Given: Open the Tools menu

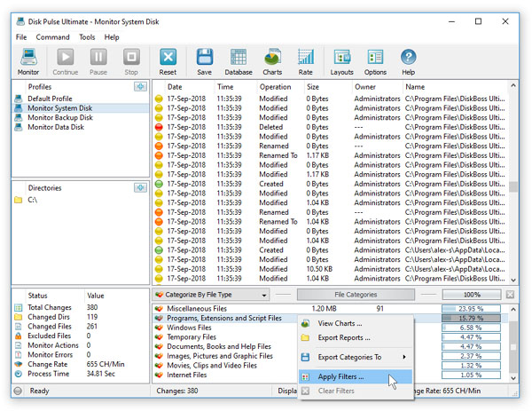Looking at the screenshot, I should point(87,37).
